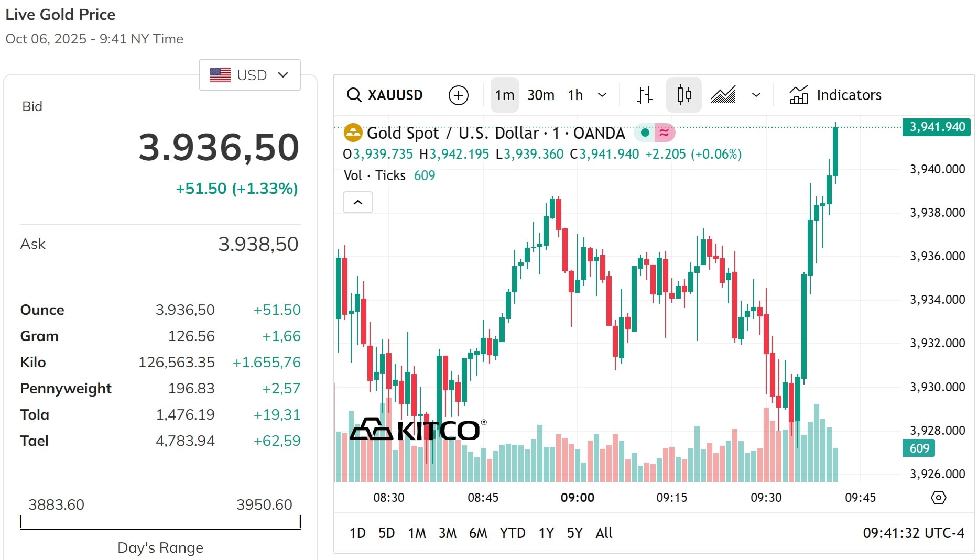The image size is (978, 560).
Task: Open the USD currency dropdown
Action: (x=250, y=75)
